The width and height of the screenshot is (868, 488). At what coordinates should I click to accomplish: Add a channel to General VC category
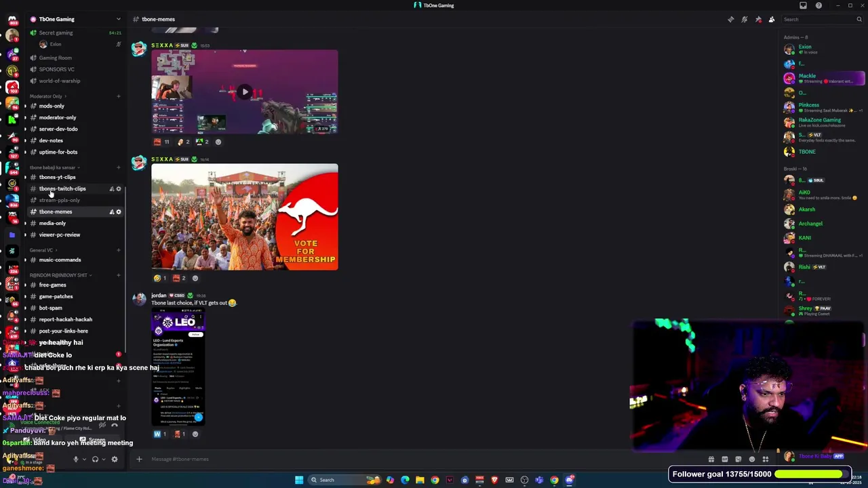[118, 250]
